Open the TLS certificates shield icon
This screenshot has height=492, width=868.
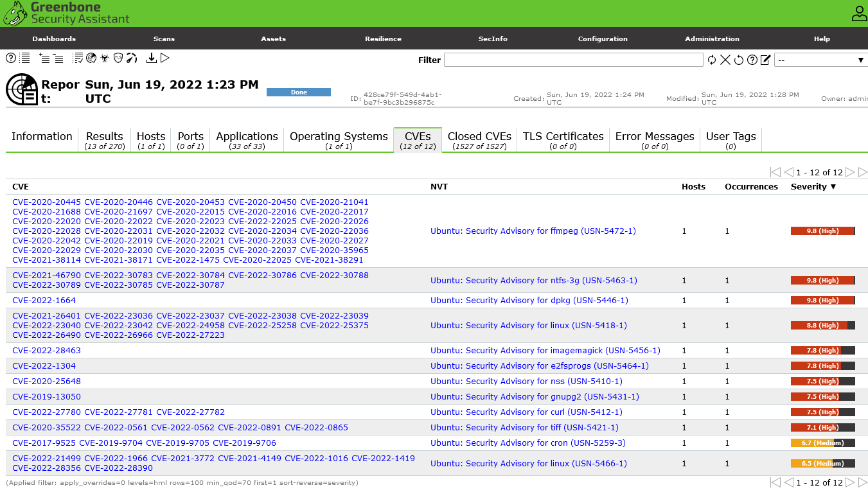coord(118,58)
